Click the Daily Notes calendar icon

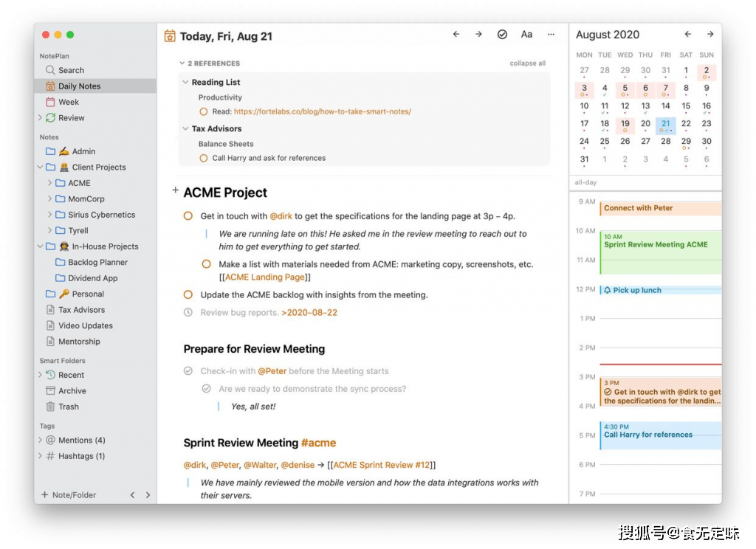click(50, 86)
